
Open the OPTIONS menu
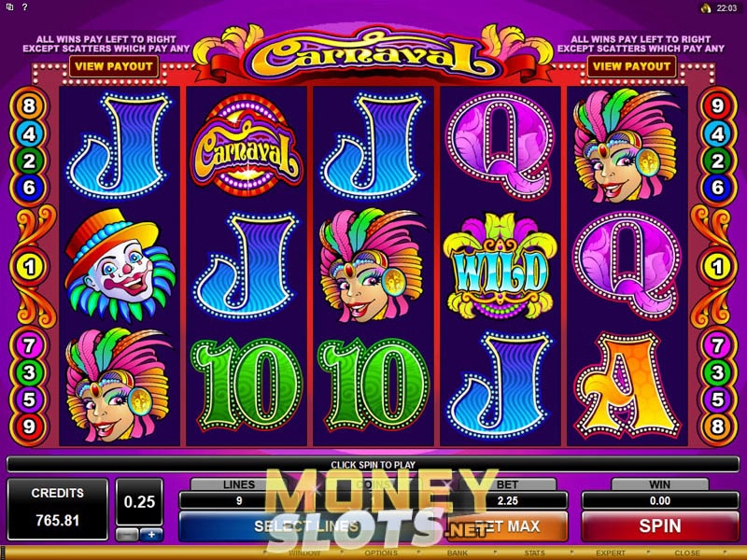click(x=381, y=553)
